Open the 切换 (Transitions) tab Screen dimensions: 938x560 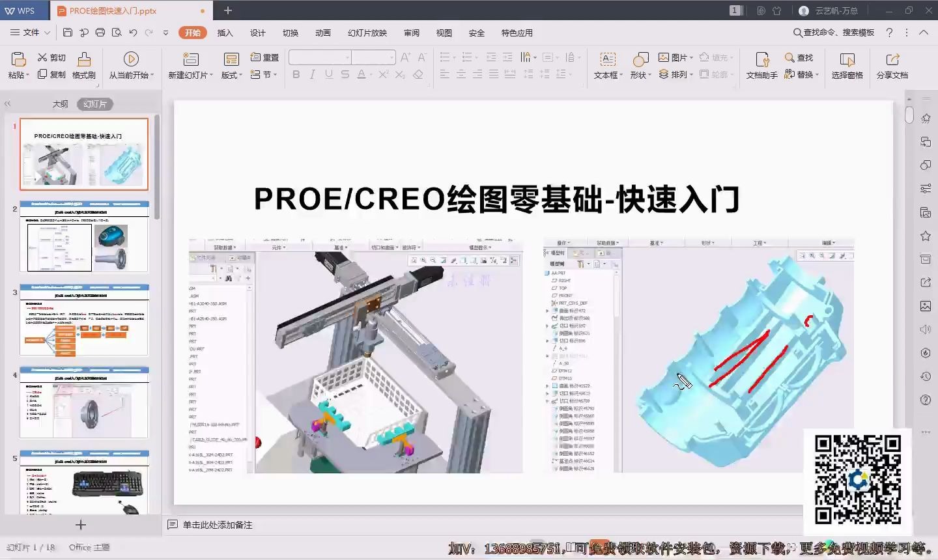(291, 33)
